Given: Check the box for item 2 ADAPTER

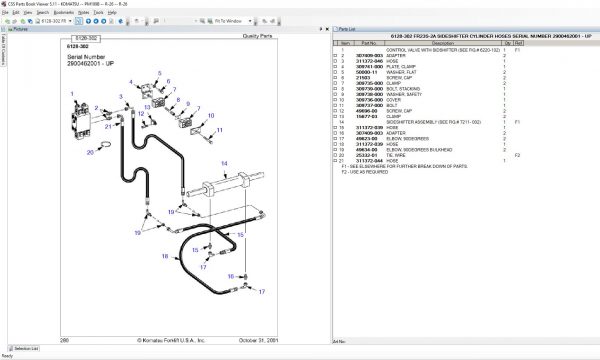Looking at the screenshot, I should click(336, 55).
